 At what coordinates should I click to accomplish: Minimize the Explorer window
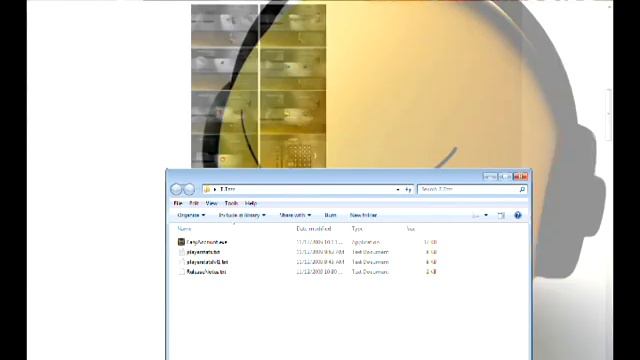(x=490, y=177)
